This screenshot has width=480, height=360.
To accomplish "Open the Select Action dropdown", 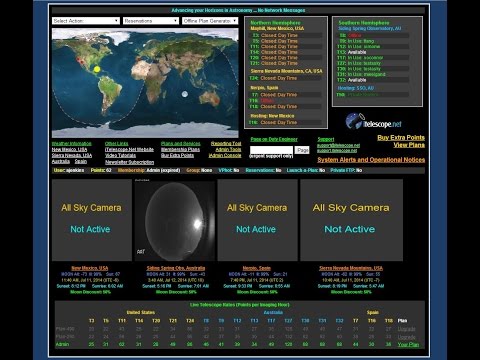I will coord(86,21).
